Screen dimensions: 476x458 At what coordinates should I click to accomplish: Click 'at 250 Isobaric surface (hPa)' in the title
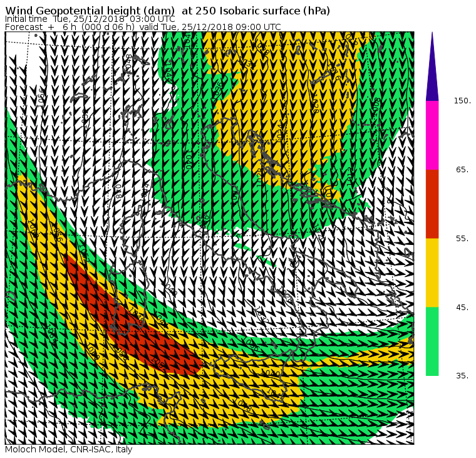pyautogui.click(x=256, y=11)
